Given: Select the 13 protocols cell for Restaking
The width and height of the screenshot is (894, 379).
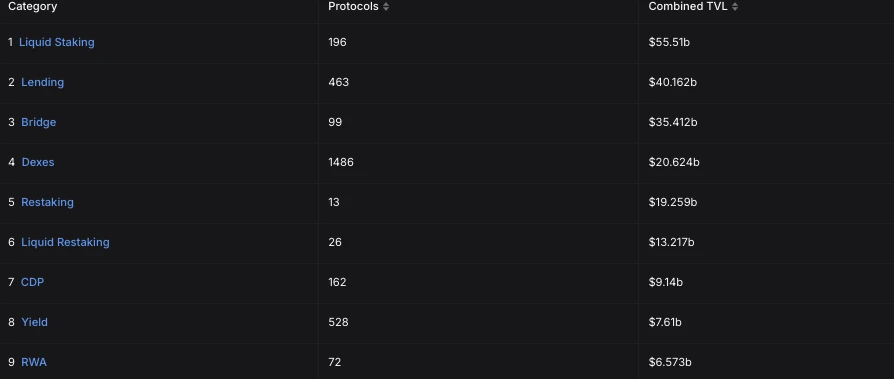Looking at the screenshot, I should tap(334, 202).
